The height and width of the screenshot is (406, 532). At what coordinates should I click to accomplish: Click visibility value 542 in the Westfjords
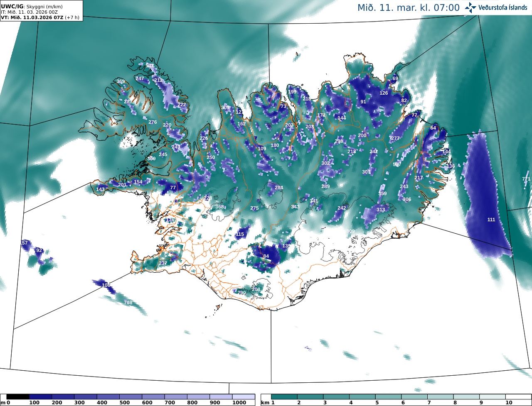(x=150, y=66)
